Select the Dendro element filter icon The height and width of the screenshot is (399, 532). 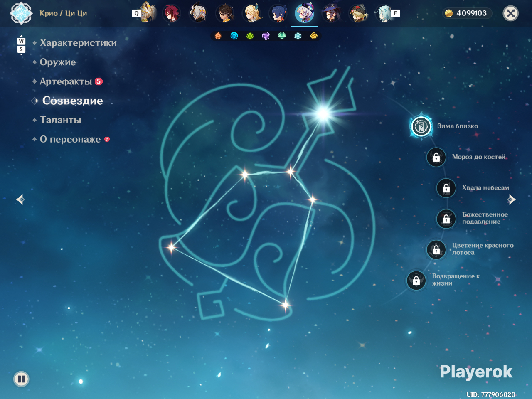point(250,36)
